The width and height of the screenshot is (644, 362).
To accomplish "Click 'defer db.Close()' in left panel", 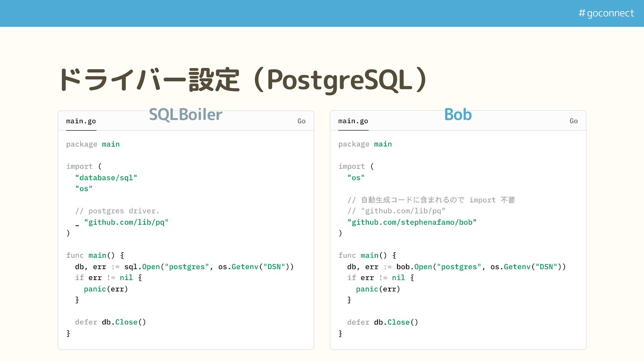I will (110, 322).
